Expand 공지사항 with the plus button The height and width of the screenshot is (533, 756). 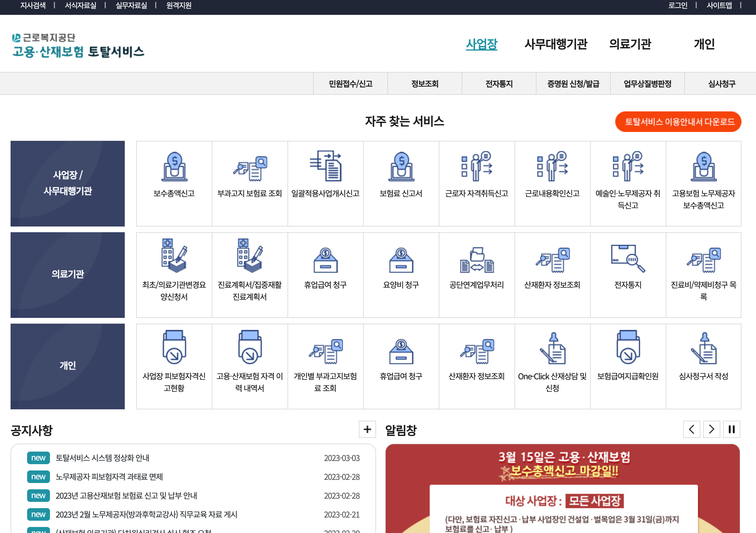pyautogui.click(x=367, y=429)
